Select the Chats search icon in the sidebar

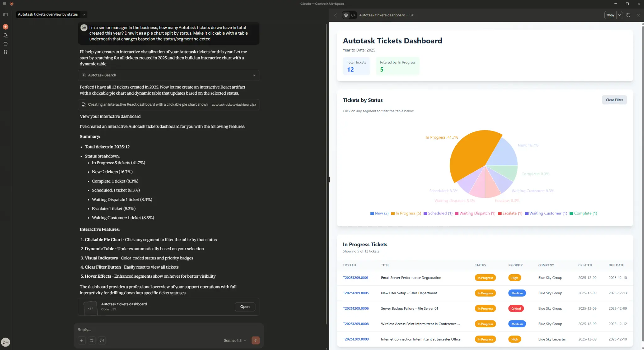point(5,35)
